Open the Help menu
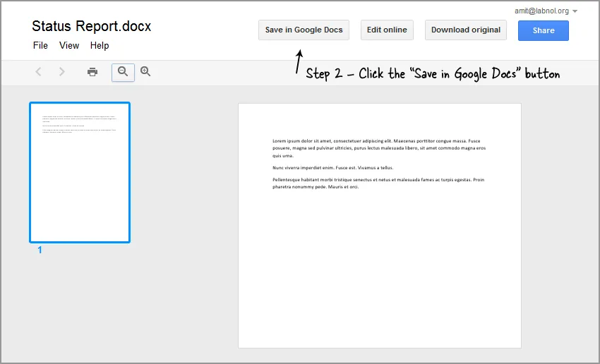Viewport: 600px width, 364px height. coord(100,45)
